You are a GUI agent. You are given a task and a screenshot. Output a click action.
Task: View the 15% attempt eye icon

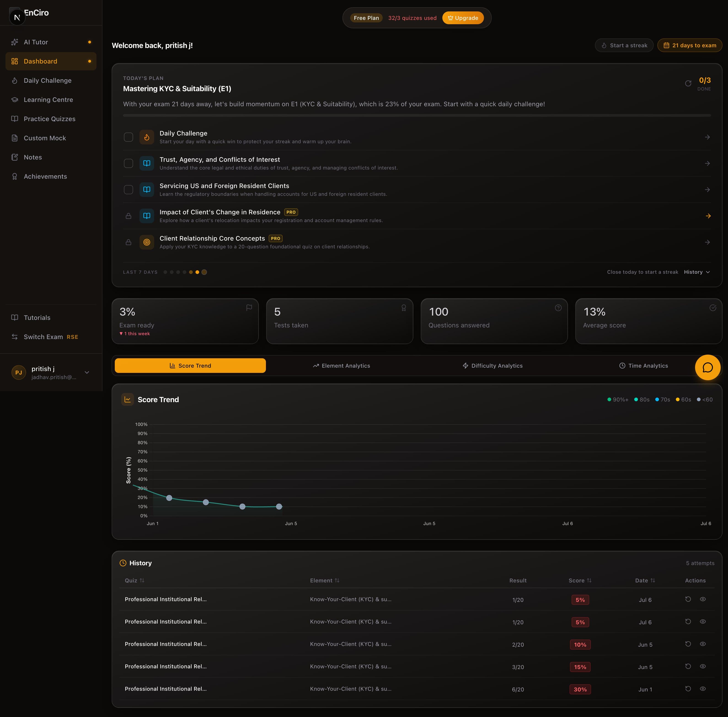703,666
